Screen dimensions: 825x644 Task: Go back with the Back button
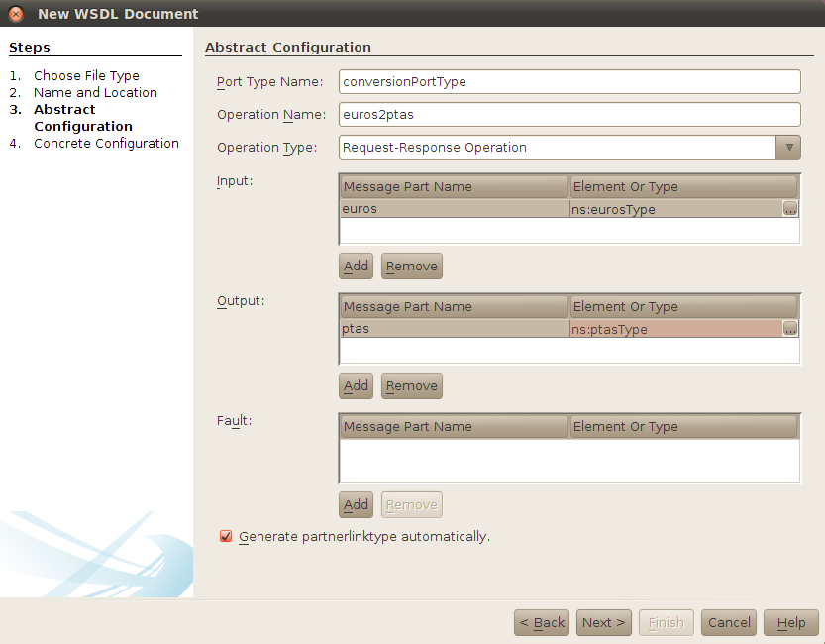pos(541,622)
